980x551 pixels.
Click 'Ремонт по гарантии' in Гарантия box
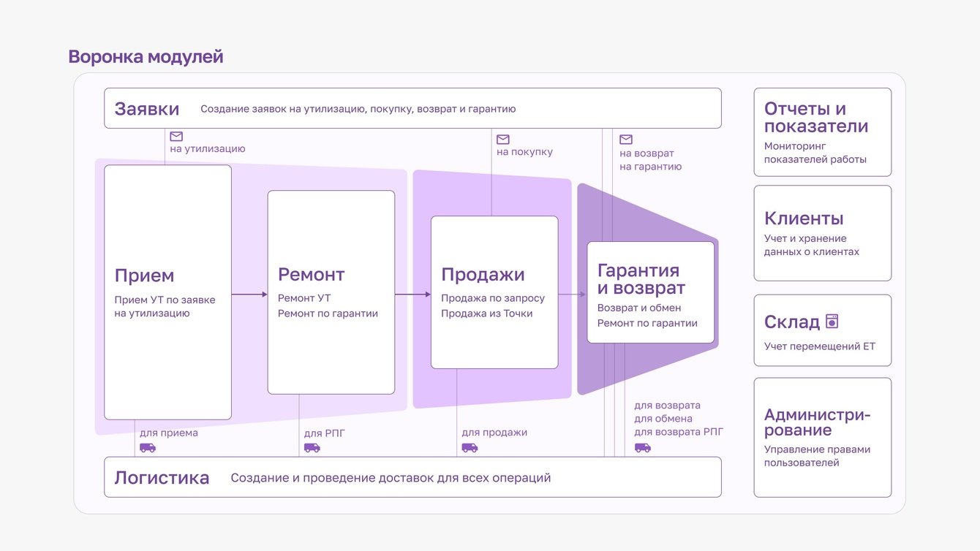pos(647,323)
